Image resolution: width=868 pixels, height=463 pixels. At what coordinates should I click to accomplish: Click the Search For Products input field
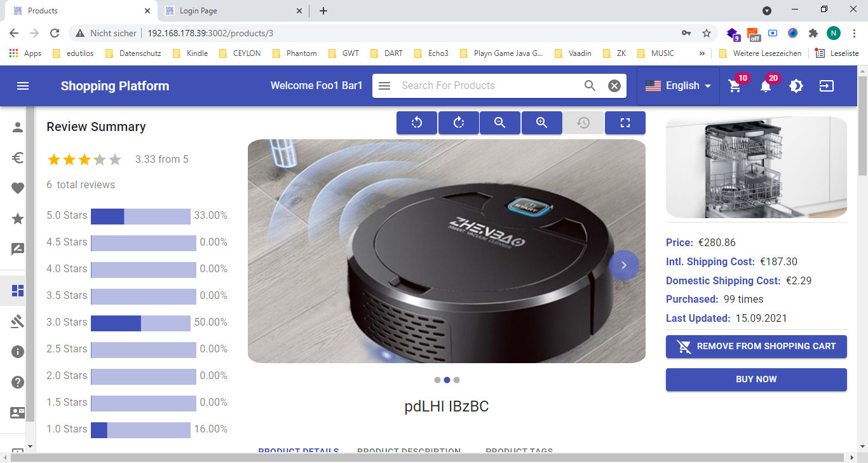486,86
